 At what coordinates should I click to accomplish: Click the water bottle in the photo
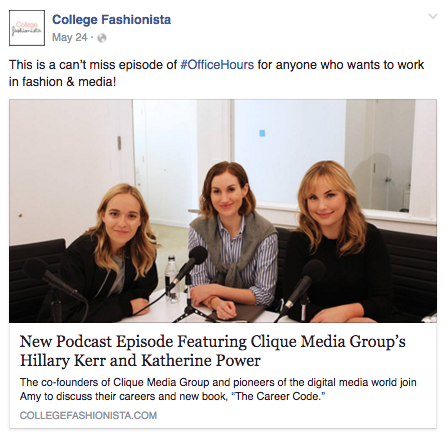172,278
